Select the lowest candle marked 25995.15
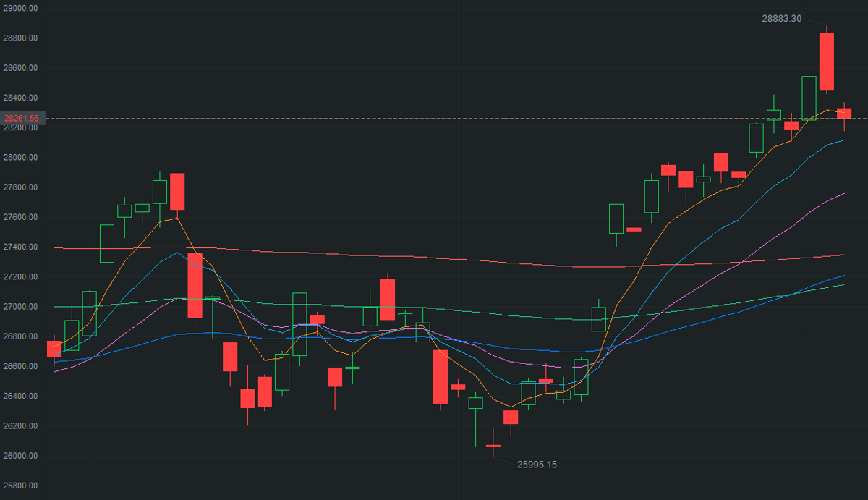The height and width of the screenshot is (500, 868). click(x=493, y=446)
